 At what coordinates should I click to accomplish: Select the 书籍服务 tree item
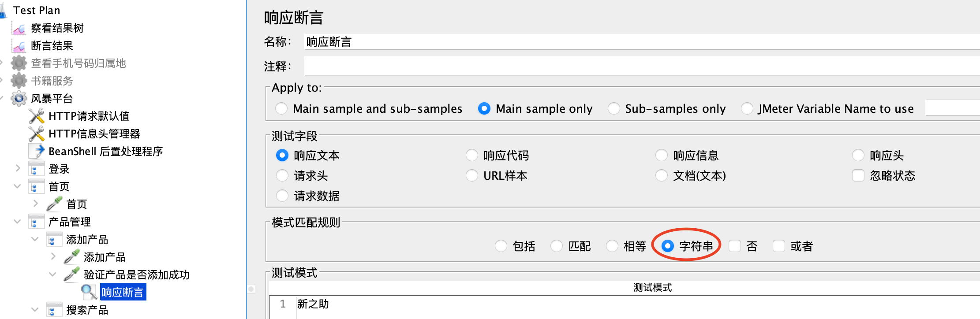click(52, 81)
